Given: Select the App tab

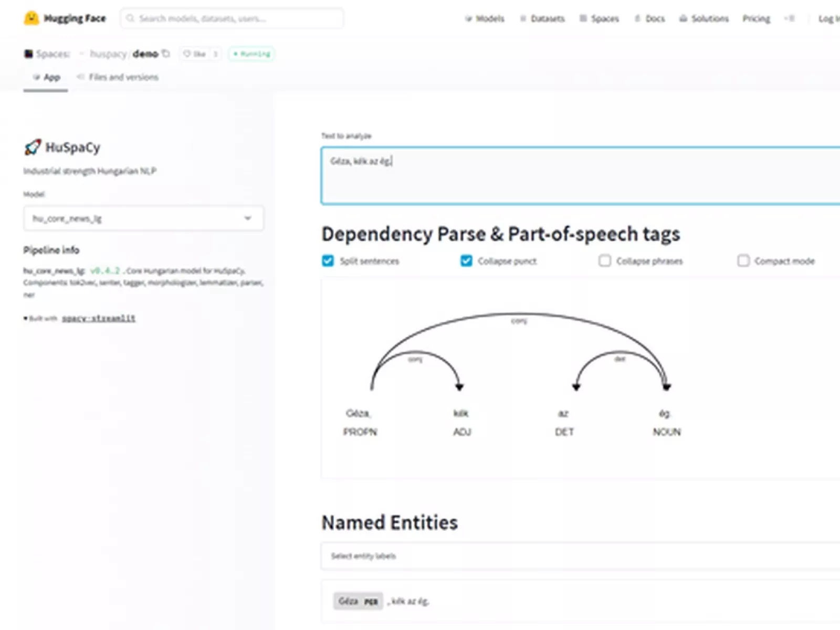Looking at the screenshot, I should tap(46, 77).
